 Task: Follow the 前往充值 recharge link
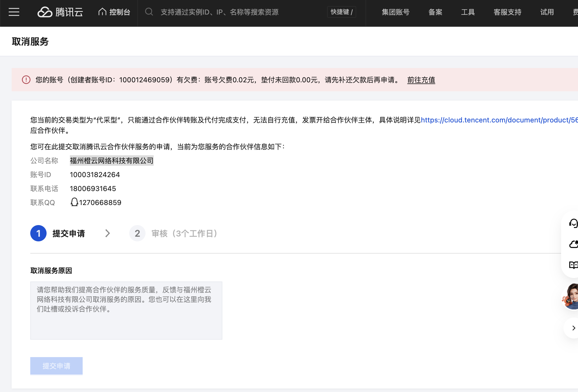[421, 80]
